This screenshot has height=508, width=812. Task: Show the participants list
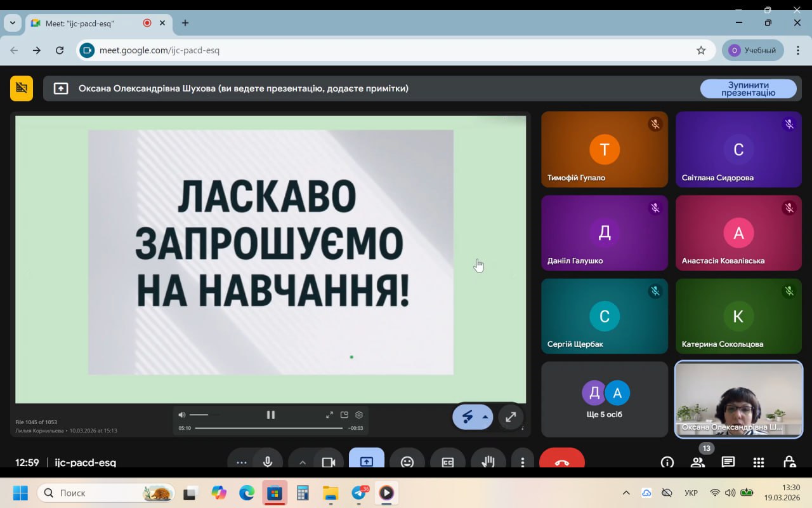(698, 462)
